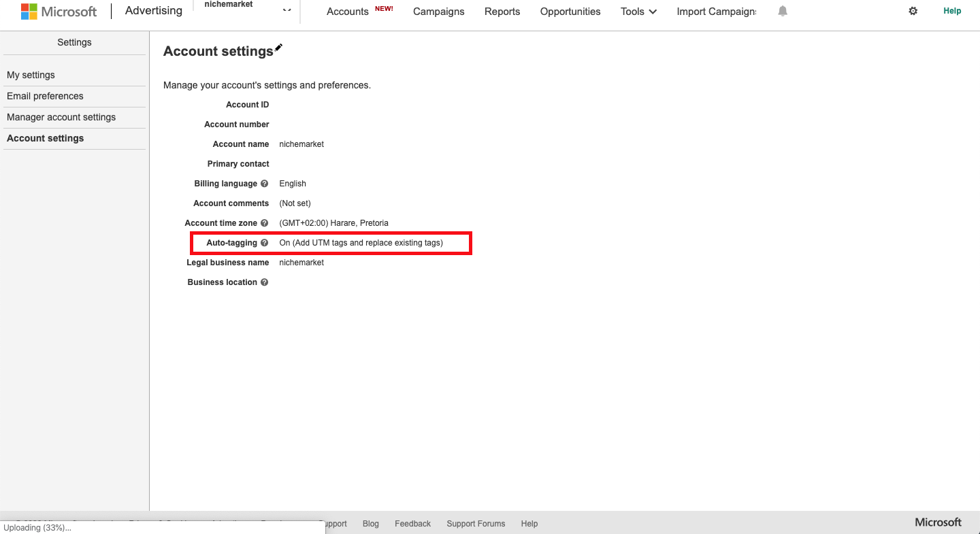Click the Auto-tagging 'On (Add UTM tags...)' value
Screen dimensions: 980x534
[361, 243]
